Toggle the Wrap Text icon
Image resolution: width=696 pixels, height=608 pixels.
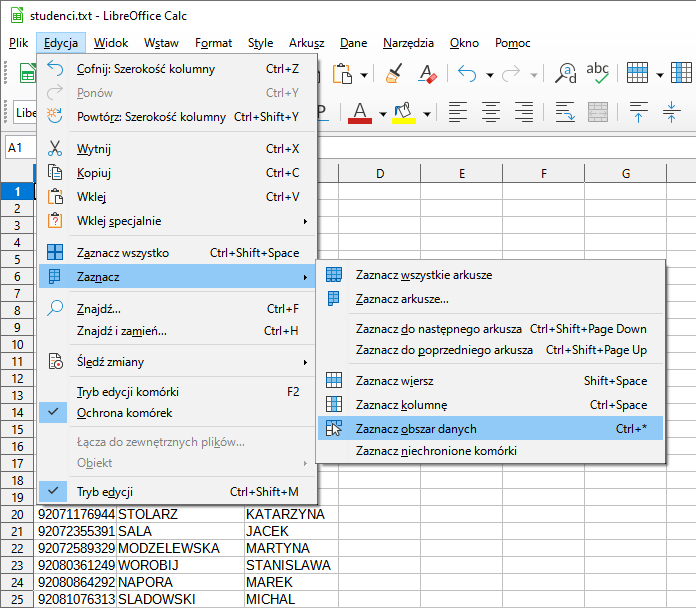565,112
